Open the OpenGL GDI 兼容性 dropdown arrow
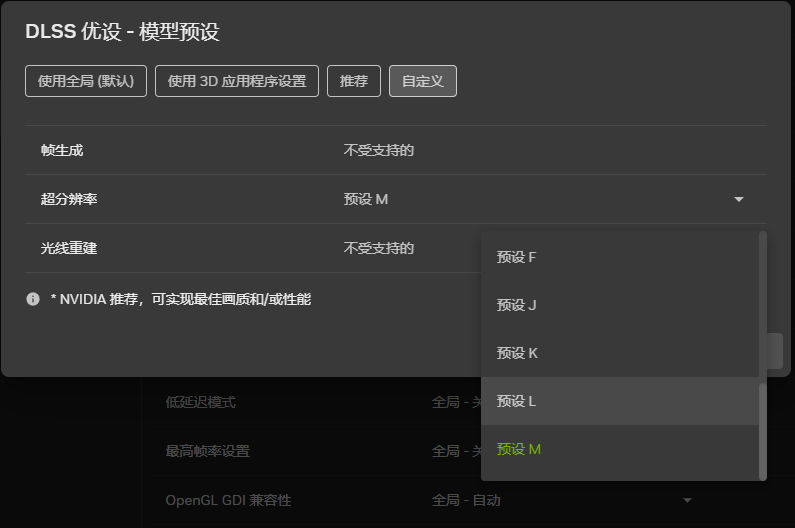 pos(687,500)
